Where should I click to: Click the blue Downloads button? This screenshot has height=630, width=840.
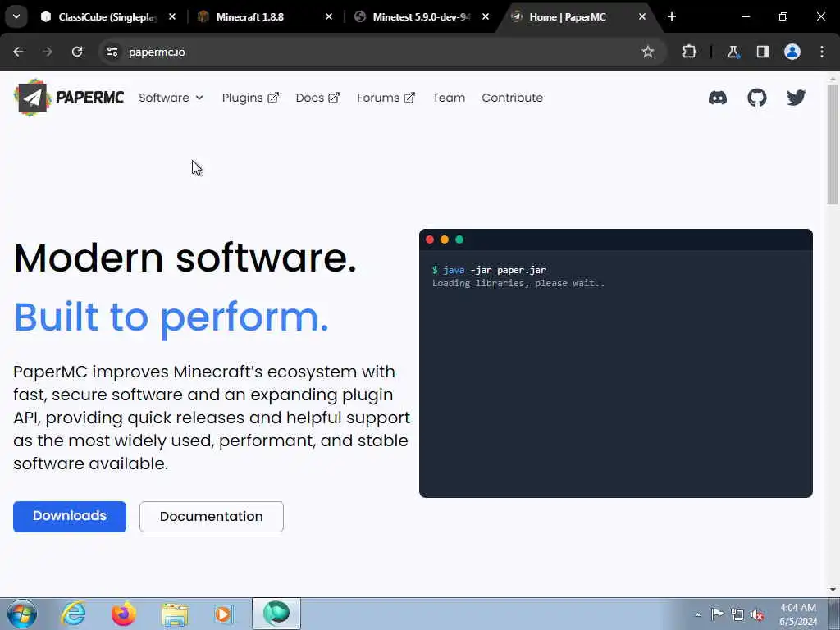click(x=70, y=517)
